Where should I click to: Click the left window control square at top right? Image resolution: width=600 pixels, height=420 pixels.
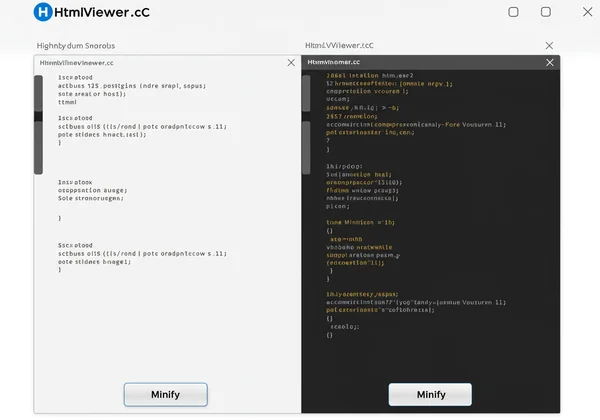pos(514,12)
